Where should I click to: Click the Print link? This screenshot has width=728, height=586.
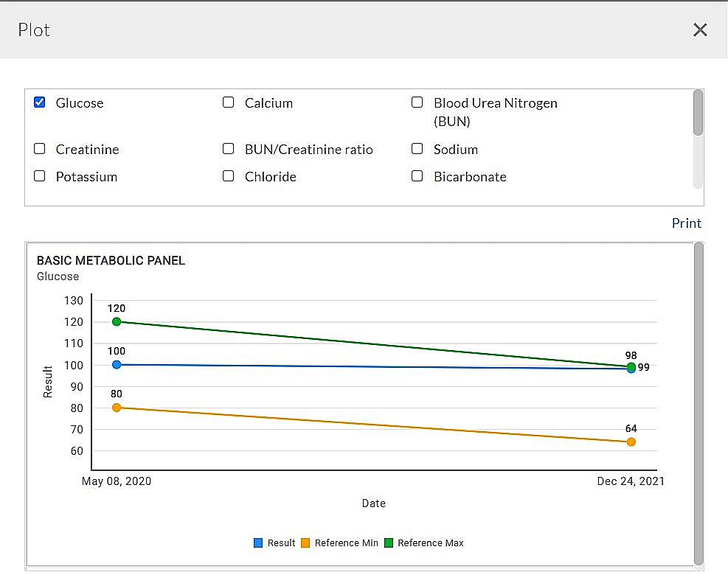click(x=686, y=223)
